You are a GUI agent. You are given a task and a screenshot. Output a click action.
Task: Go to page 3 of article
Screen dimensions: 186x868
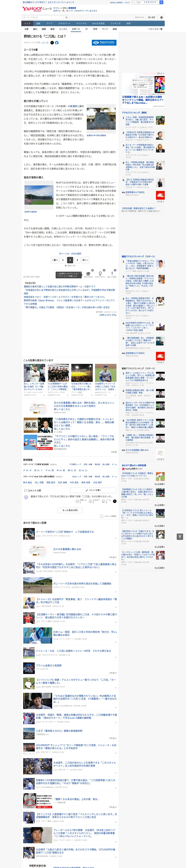tap(77, 260)
